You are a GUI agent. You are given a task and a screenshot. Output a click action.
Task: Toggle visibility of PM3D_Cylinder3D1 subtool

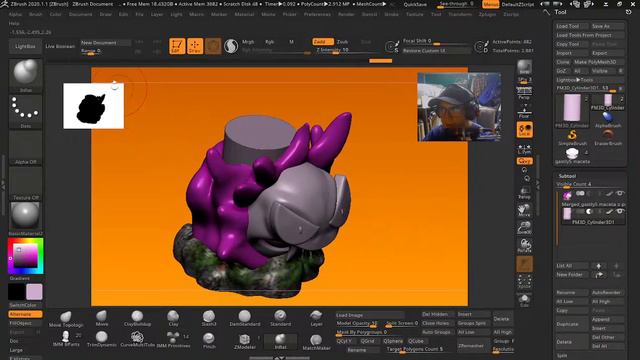click(x=620, y=211)
